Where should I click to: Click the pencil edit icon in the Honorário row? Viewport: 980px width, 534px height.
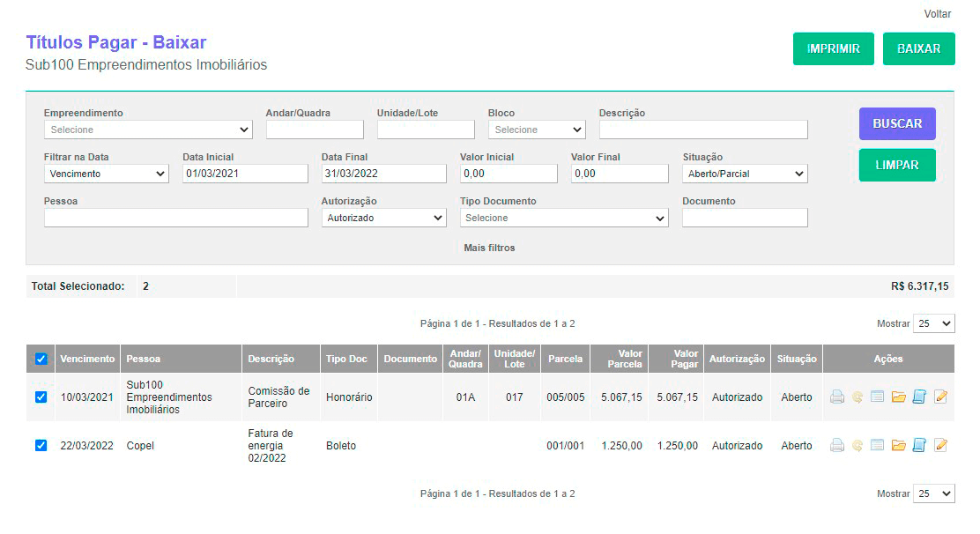(940, 397)
